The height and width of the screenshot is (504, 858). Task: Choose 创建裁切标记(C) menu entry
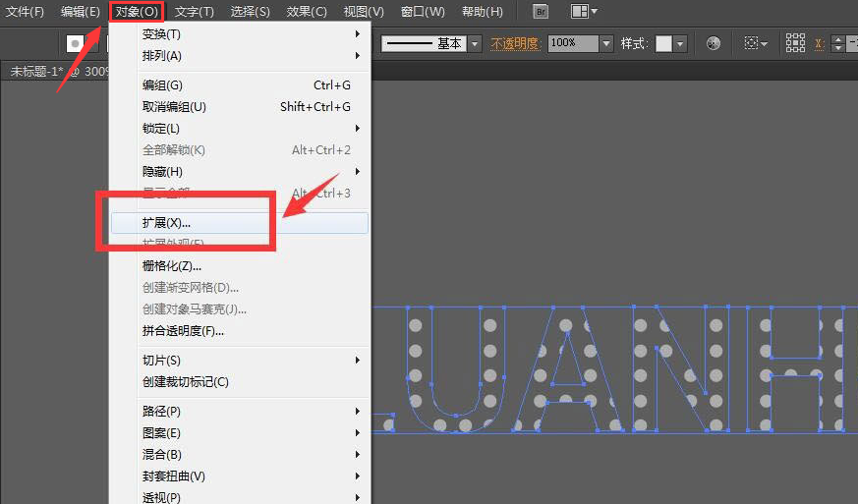pos(240,382)
